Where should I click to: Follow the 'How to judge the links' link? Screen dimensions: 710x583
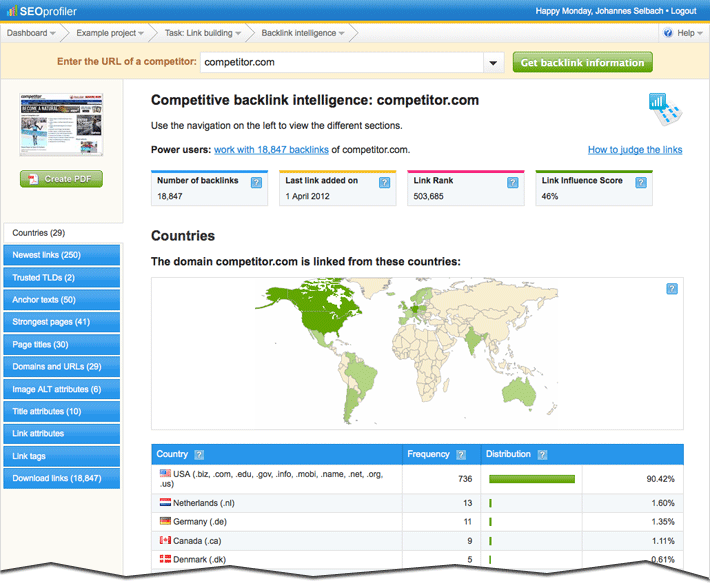click(635, 150)
